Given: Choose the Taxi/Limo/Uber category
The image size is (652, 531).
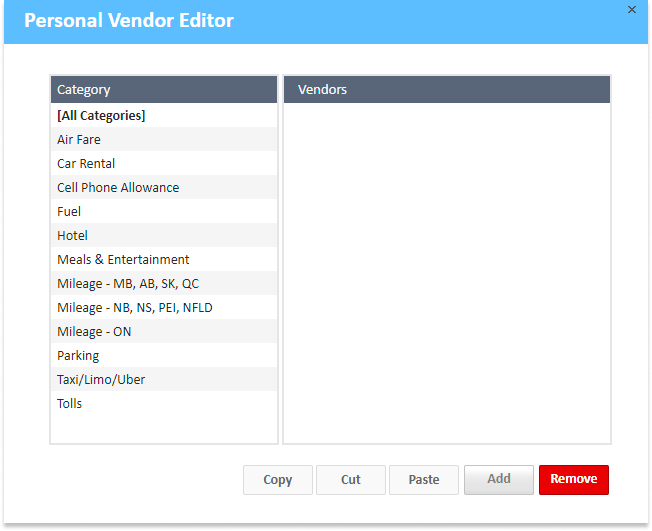Looking at the screenshot, I should coord(101,380).
